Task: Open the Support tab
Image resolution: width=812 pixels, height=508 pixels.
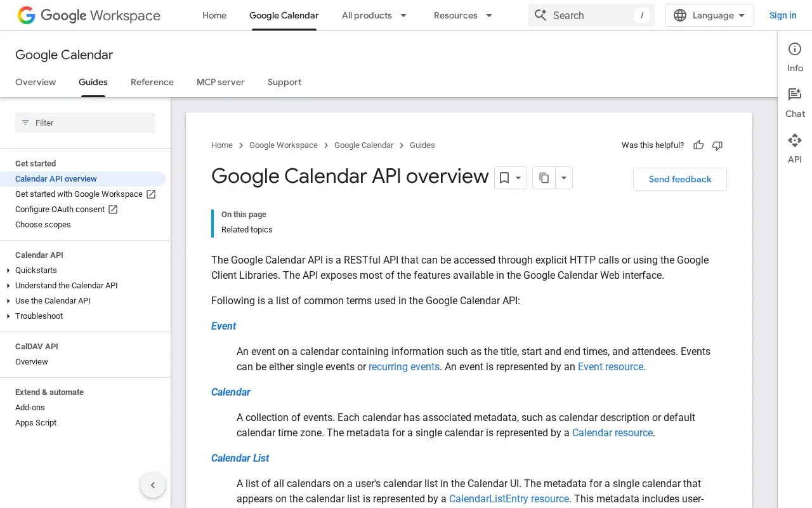Action: pos(284,82)
